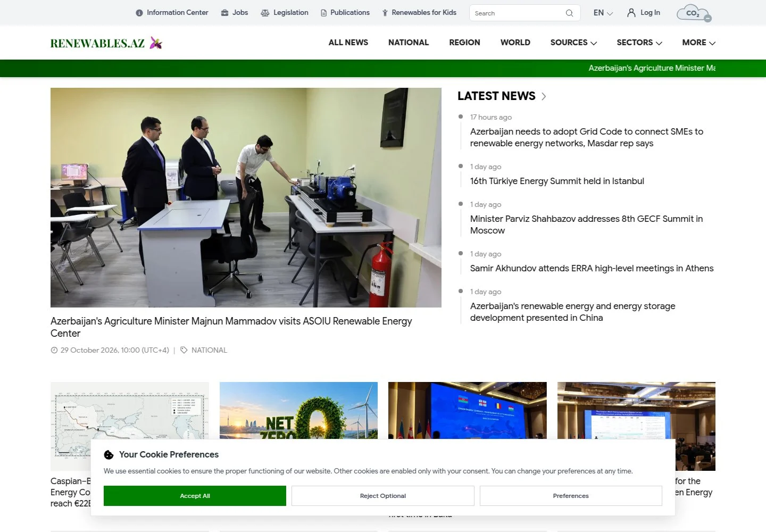Click the Renewables for Kids icon
Viewport: 766px width, 532px height.
pyautogui.click(x=385, y=13)
